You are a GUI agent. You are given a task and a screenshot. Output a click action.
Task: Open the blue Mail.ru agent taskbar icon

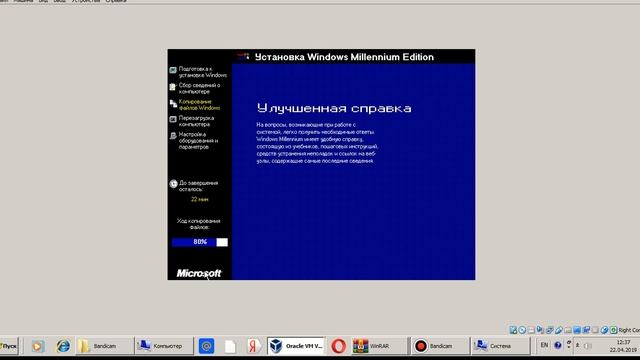coord(206,346)
